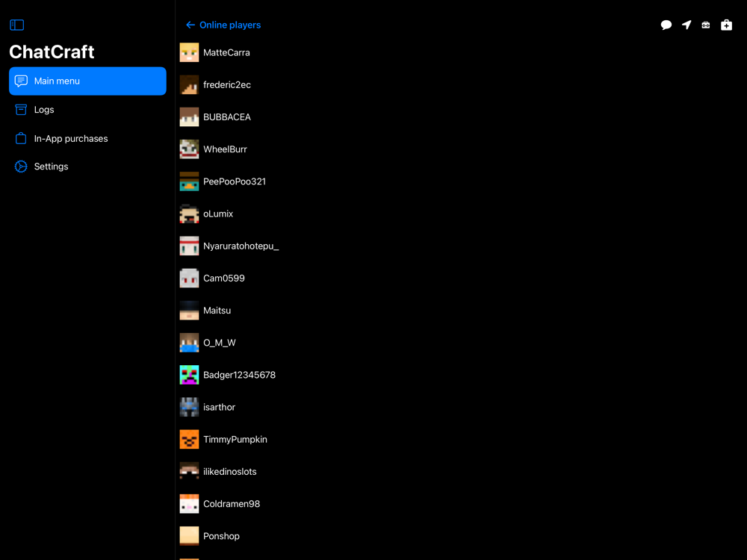Select player name Cam0599
This screenshot has height=560, width=747.
(224, 278)
